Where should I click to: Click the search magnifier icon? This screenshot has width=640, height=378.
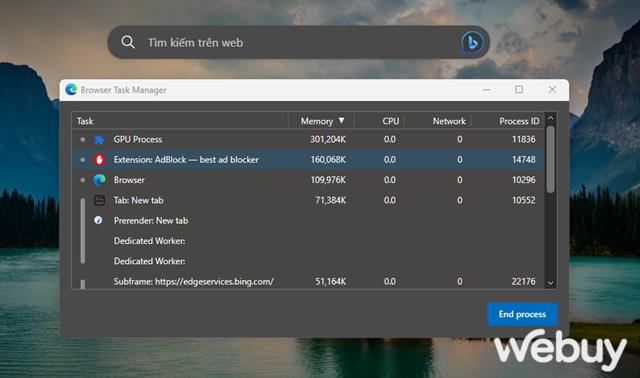(128, 42)
